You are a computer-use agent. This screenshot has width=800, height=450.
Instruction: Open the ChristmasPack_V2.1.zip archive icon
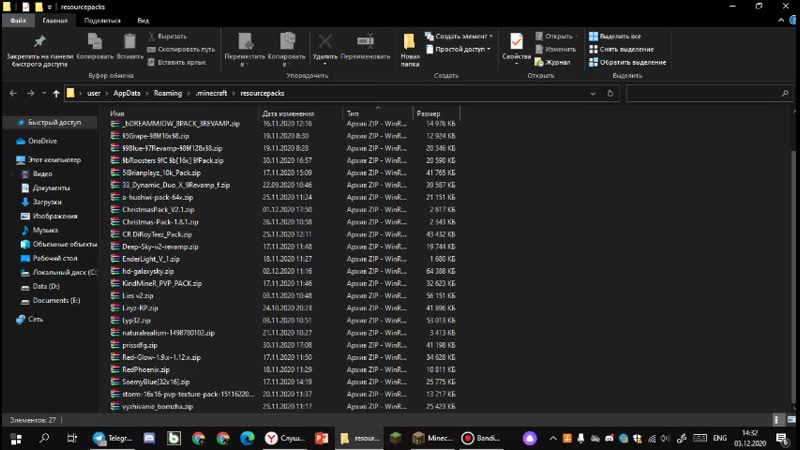[x=115, y=210]
